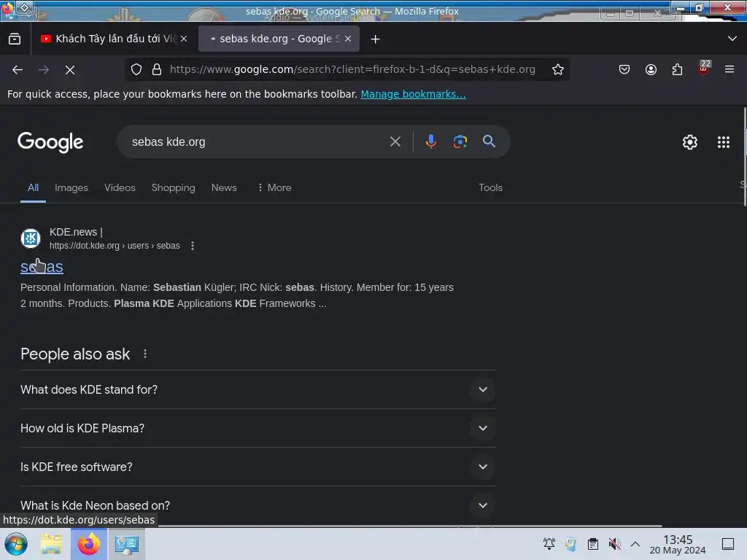Open the Google apps grid

point(723,142)
